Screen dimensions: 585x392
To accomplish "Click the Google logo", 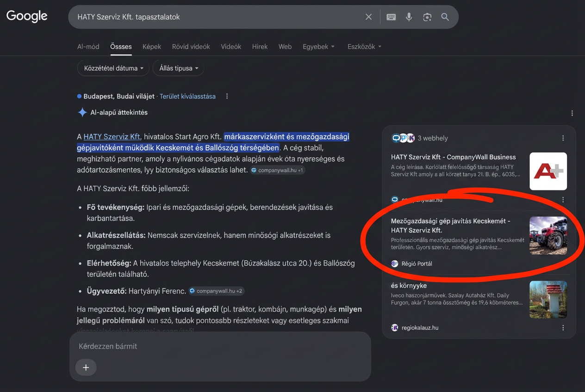I will 27,16.
